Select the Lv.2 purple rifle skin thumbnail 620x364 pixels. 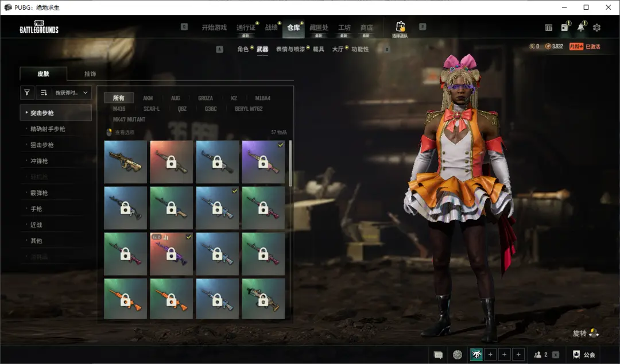pyautogui.click(x=171, y=254)
